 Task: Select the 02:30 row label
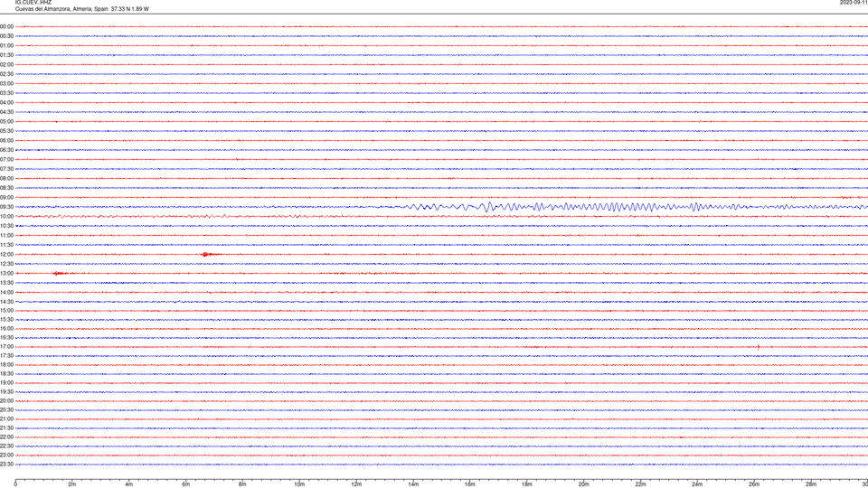(6, 74)
